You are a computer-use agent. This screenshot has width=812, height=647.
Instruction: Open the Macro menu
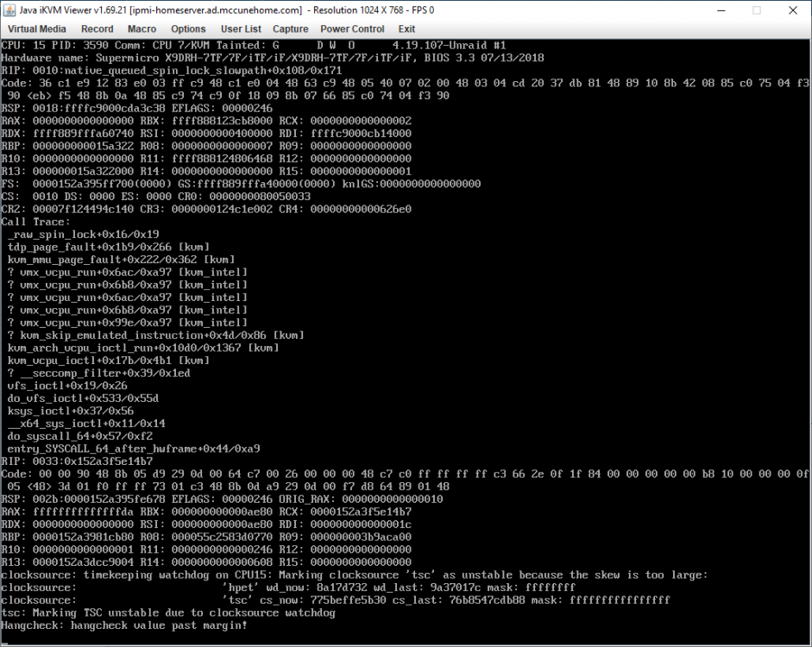pyautogui.click(x=142, y=29)
